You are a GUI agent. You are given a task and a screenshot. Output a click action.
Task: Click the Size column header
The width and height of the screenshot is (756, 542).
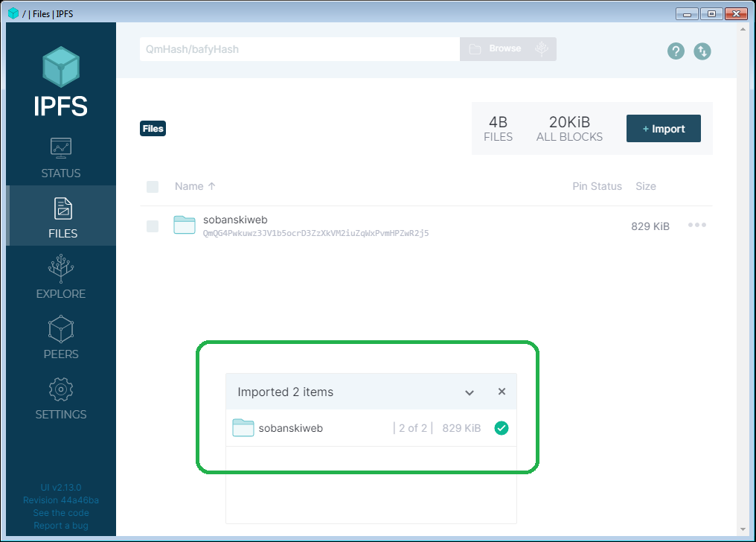pos(646,186)
